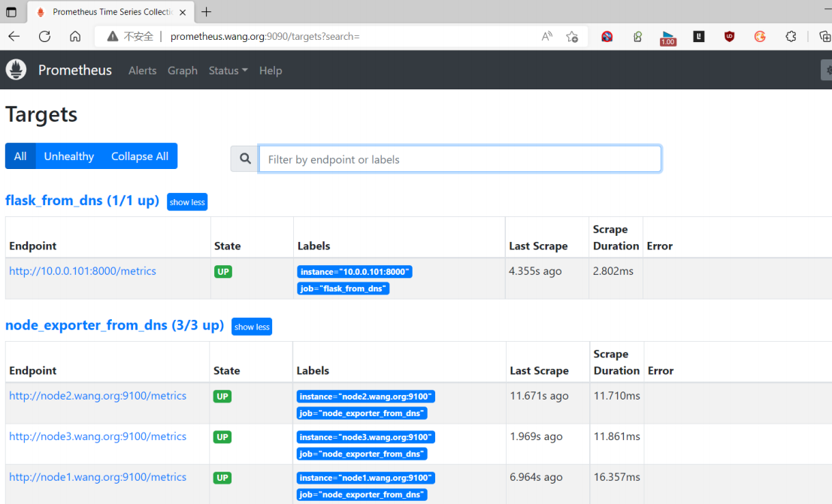Image resolution: width=832 pixels, height=504 pixels.
Task: Click the Targets page heading
Action: point(41,115)
